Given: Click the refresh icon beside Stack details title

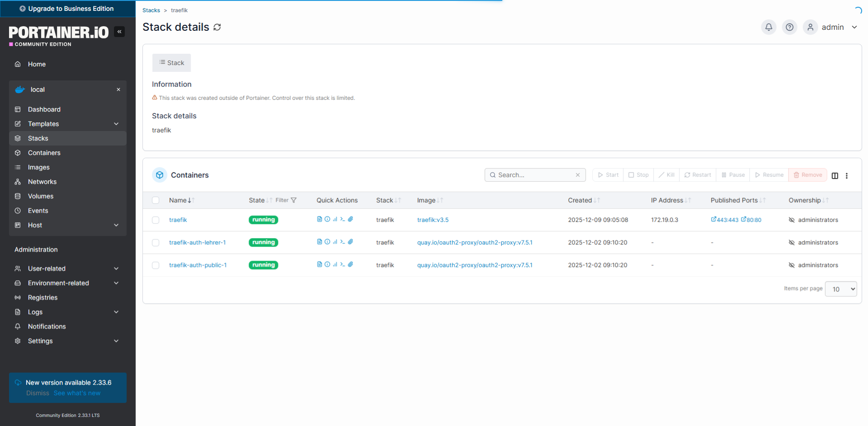Looking at the screenshot, I should coord(217,27).
